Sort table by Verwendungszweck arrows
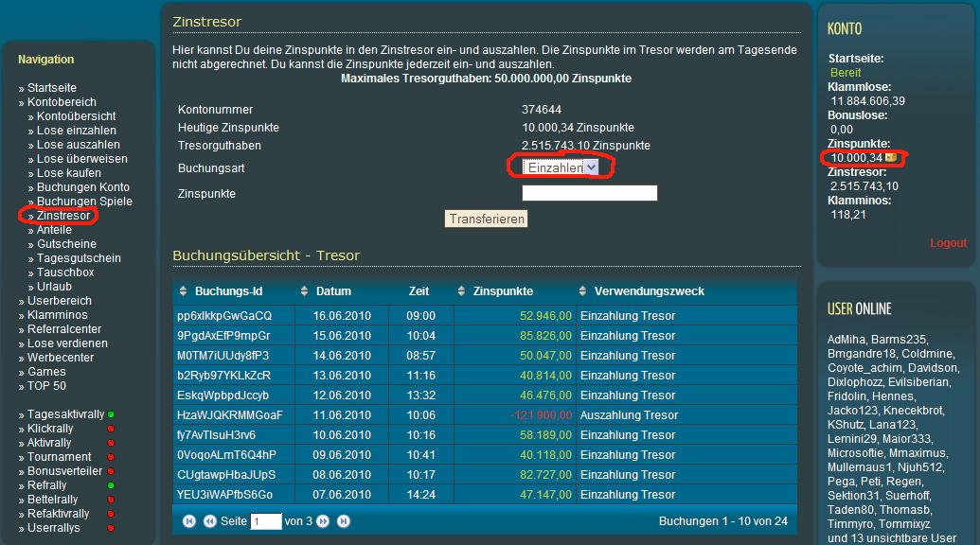980x545 pixels. [x=582, y=290]
